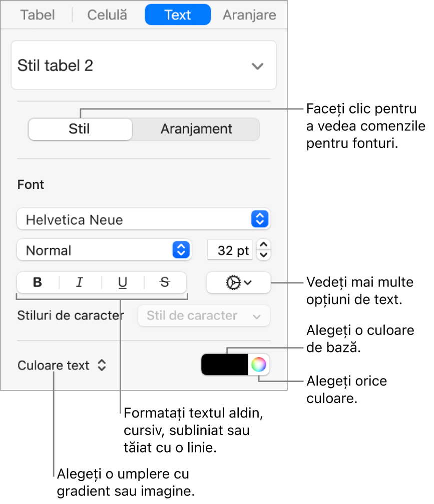Decrease font size with down arrow
The image size is (434, 504).
[265, 255]
